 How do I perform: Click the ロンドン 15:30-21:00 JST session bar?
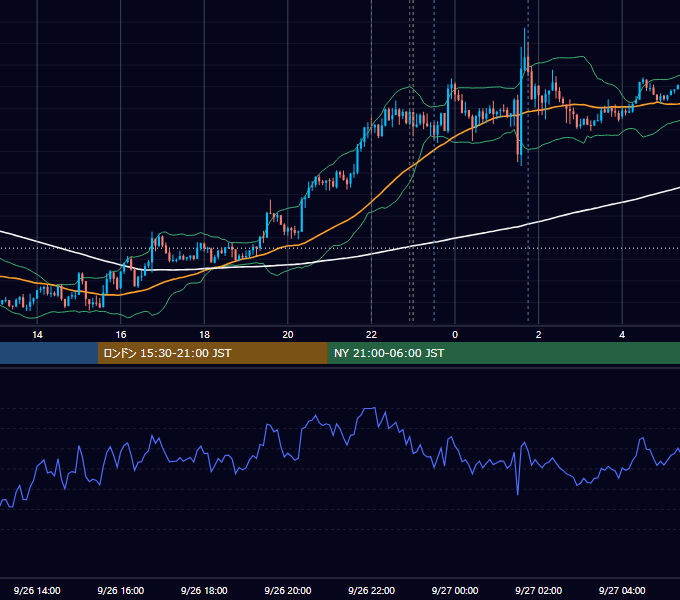(212, 353)
